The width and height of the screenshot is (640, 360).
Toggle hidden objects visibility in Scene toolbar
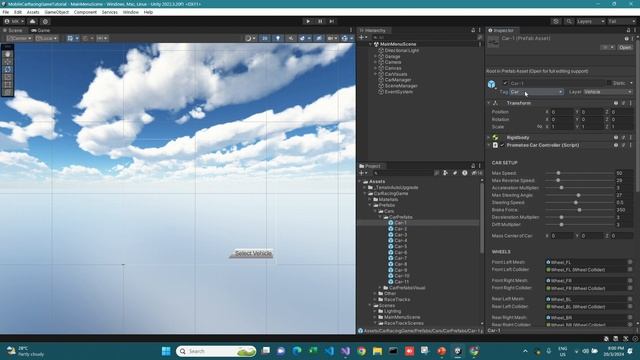pos(319,38)
